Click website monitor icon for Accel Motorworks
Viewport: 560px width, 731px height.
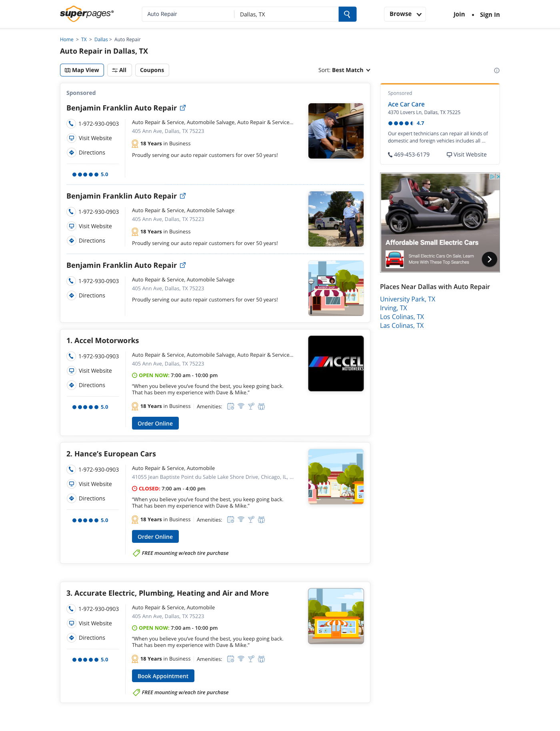tap(71, 370)
